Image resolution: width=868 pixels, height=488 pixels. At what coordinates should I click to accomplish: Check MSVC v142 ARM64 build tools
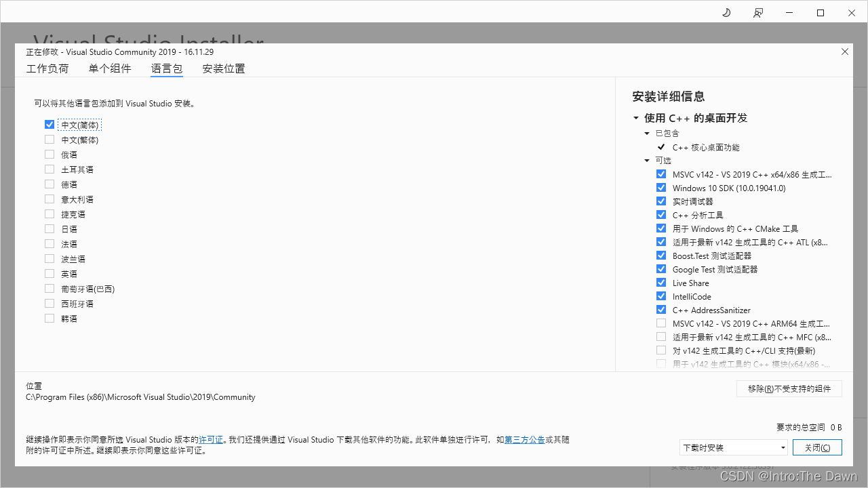pyautogui.click(x=661, y=323)
